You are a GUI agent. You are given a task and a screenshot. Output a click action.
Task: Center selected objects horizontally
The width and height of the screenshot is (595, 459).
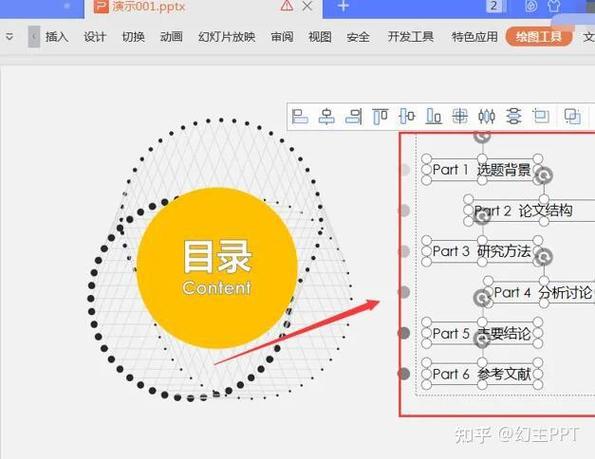(326, 116)
